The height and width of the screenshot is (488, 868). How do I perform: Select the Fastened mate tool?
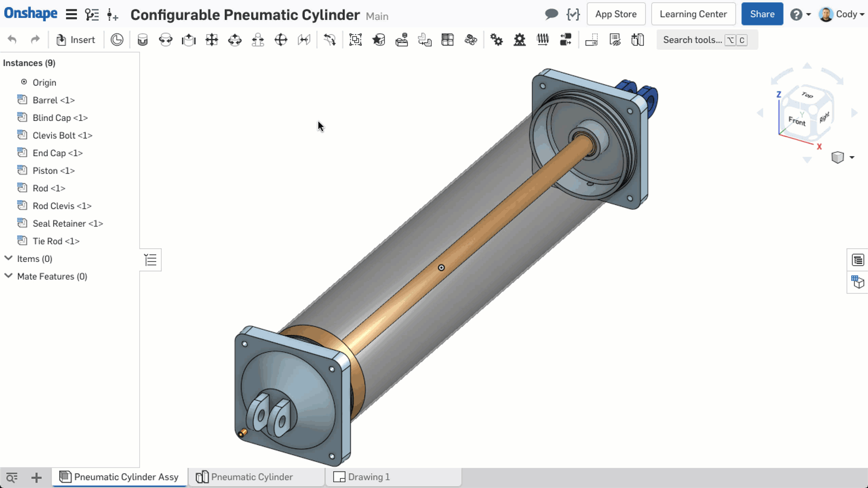pyautogui.click(x=143, y=40)
